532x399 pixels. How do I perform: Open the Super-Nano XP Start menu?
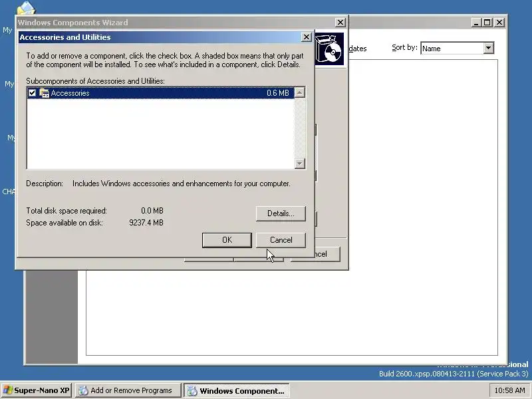36,390
